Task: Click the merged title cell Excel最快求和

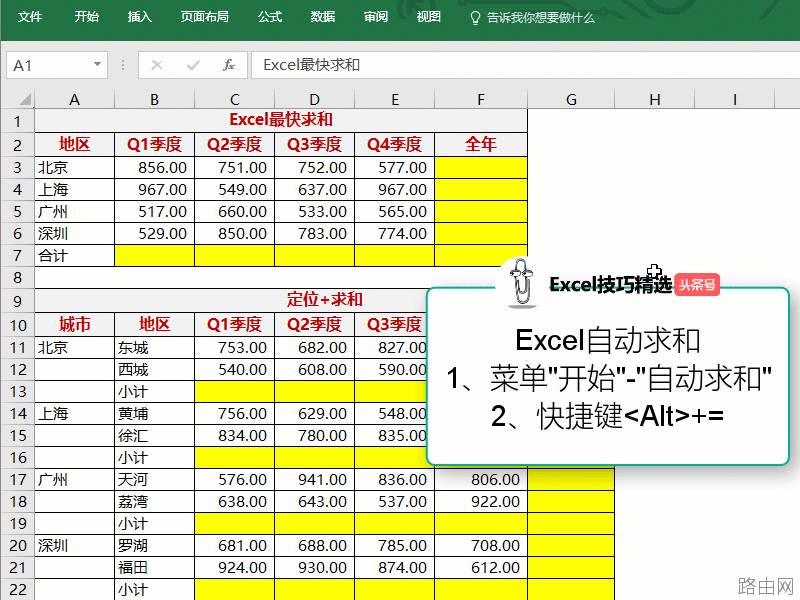Action: click(281, 120)
